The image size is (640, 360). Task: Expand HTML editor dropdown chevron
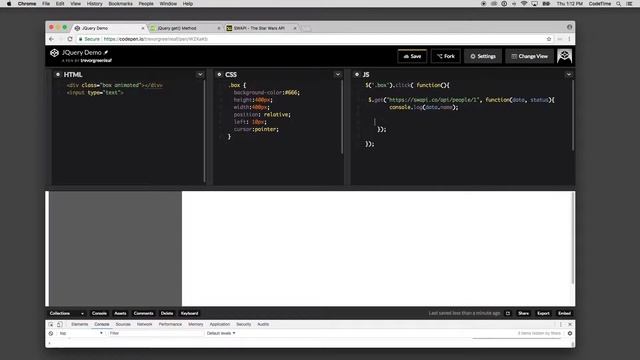point(200,74)
